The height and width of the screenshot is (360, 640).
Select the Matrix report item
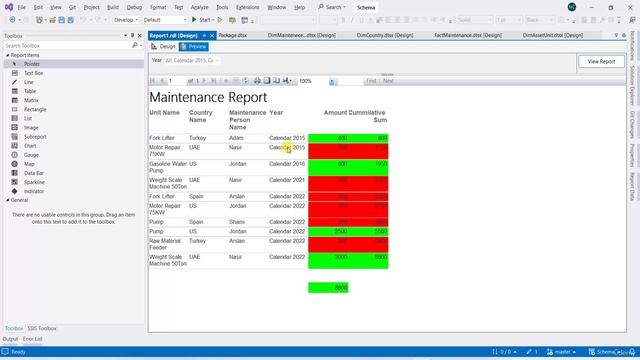pos(73,100)
